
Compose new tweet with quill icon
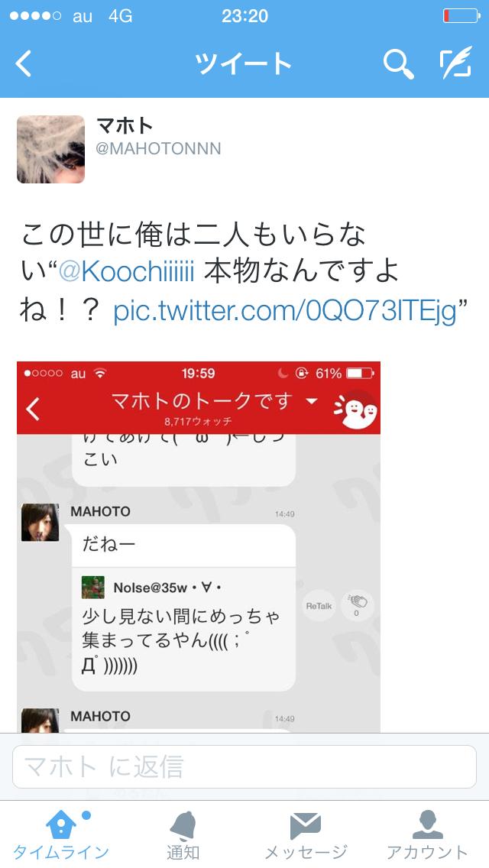click(x=456, y=62)
